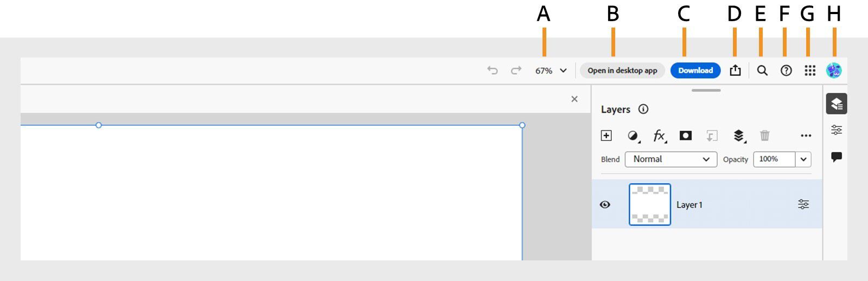Expand the Opacity dropdown arrow
This screenshot has width=868, height=281.
pyautogui.click(x=803, y=159)
